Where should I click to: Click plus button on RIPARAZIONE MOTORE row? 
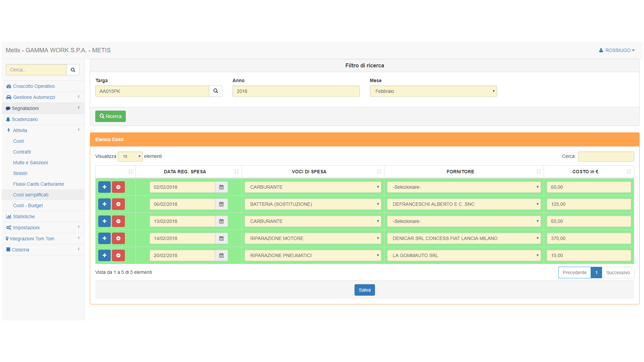click(104, 238)
